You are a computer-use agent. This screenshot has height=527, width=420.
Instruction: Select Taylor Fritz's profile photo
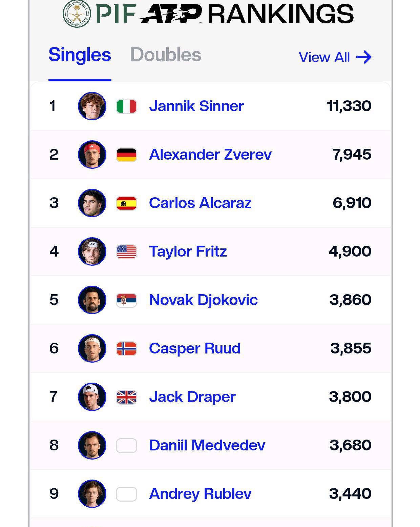(x=92, y=251)
